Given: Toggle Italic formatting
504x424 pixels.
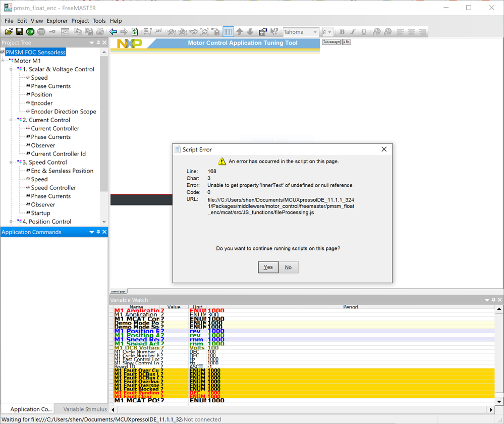Looking at the screenshot, I should click(353, 31).
